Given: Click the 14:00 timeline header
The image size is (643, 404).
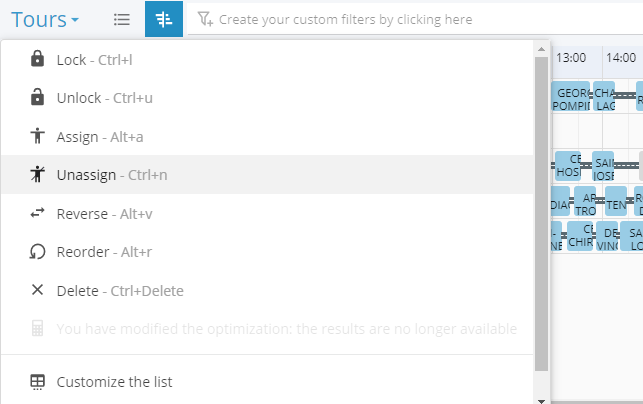Looking at the screenshot, I should [x=621, y=57].
